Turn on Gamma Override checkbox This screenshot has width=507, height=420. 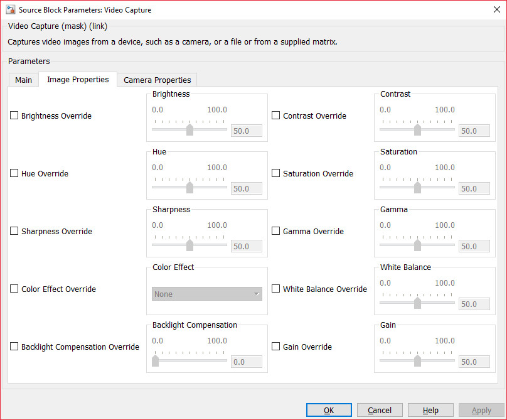[x=276, y=231]
